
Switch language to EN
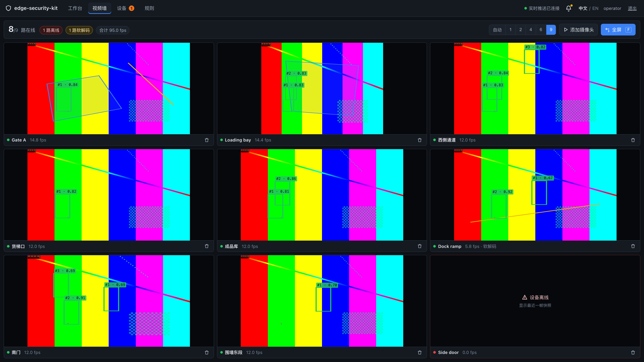click(x=595, y=8)
